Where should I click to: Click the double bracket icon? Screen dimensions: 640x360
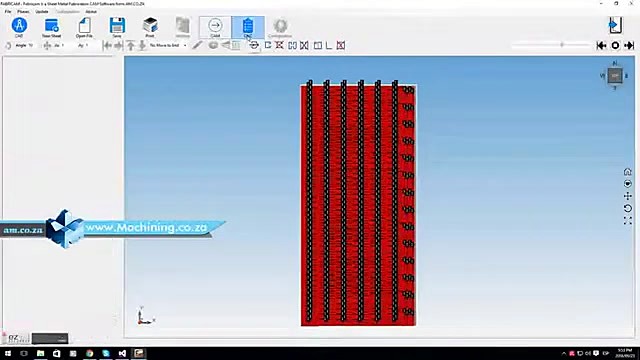pos(292,45)
